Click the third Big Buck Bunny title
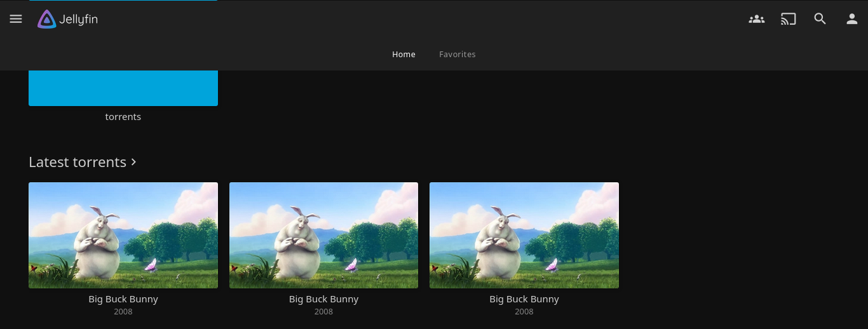The height and width of the screenshot is (329, 868). coord(524,299)
